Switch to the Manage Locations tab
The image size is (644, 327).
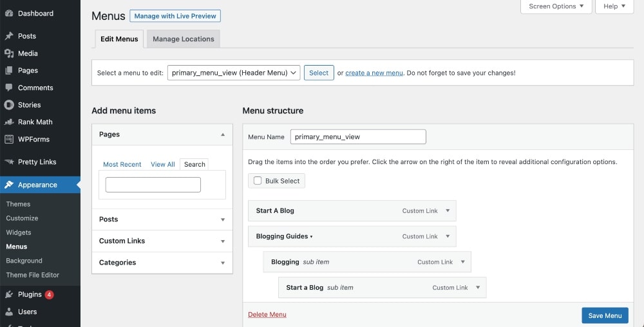(183, 39)
